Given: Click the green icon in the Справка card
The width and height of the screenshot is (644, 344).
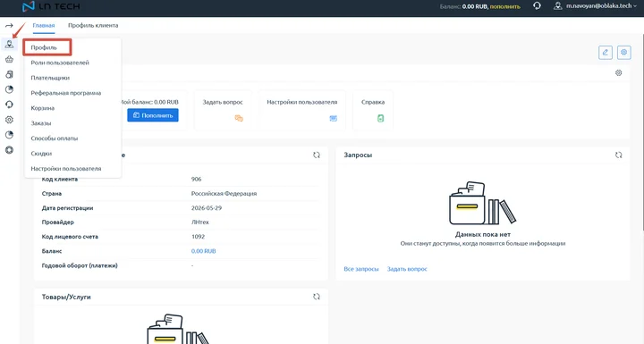Looking at the screenshot, I should tap(380, 118).
